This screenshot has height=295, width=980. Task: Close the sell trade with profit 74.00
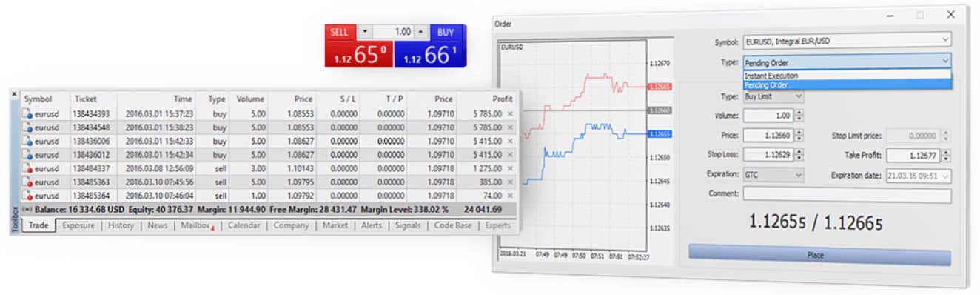click(x=509, y=195)
